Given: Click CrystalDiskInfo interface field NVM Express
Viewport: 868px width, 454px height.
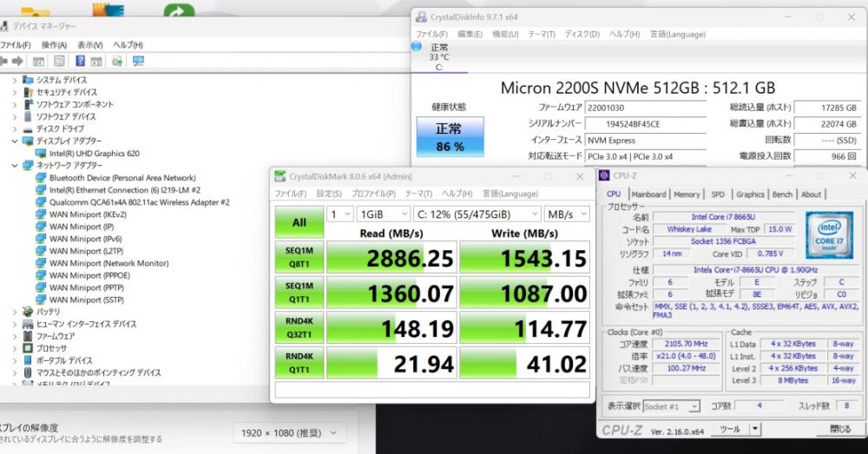Looking at the screenshot, I should [x=646, y=141].
